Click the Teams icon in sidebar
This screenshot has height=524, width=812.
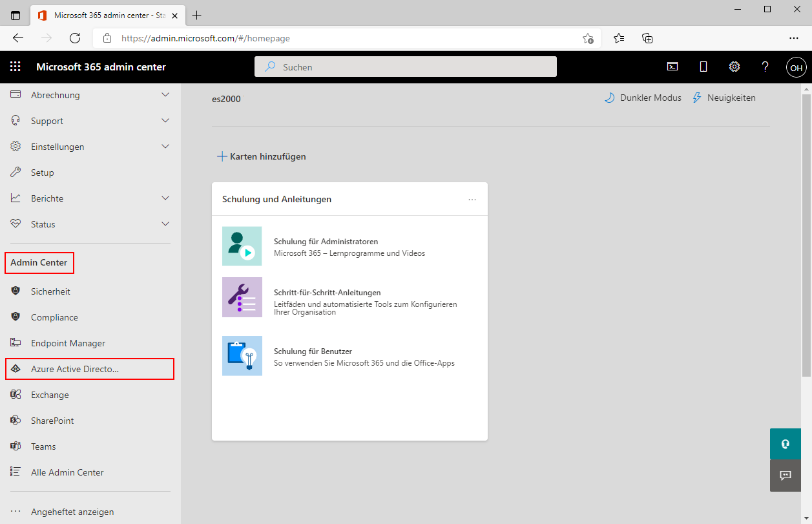point(16,446)
